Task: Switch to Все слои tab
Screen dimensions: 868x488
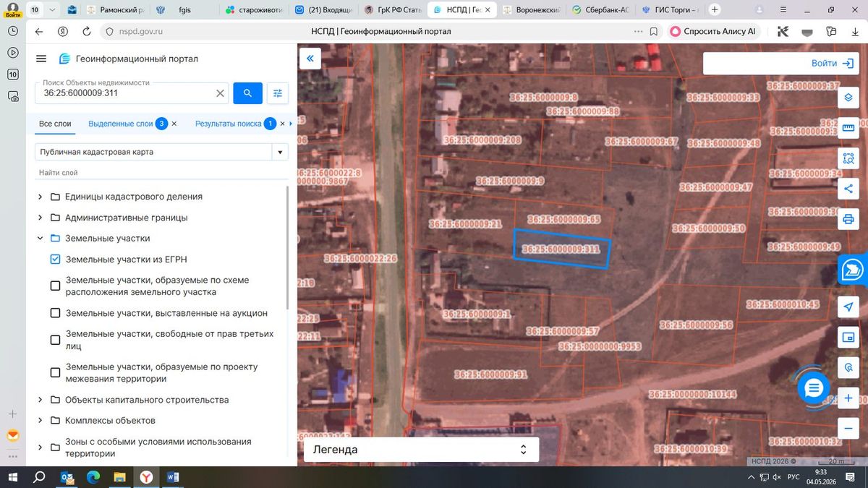Action: point(55,124)
